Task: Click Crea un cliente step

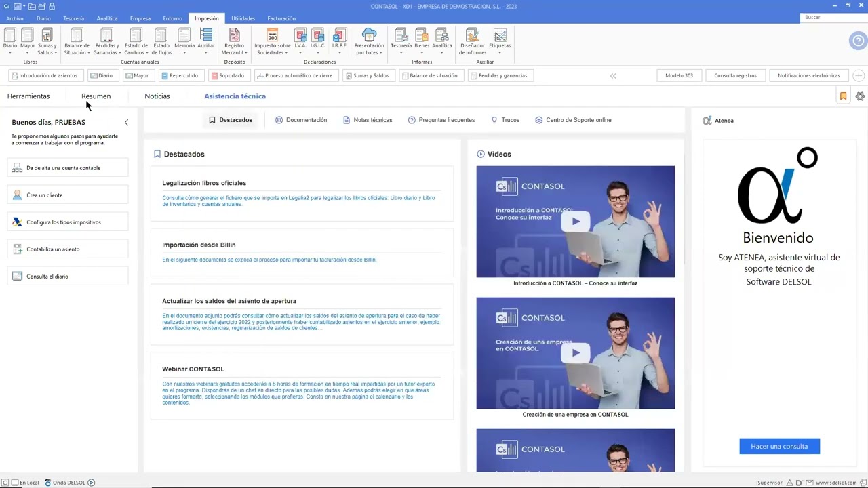Action: coord(68,195)
